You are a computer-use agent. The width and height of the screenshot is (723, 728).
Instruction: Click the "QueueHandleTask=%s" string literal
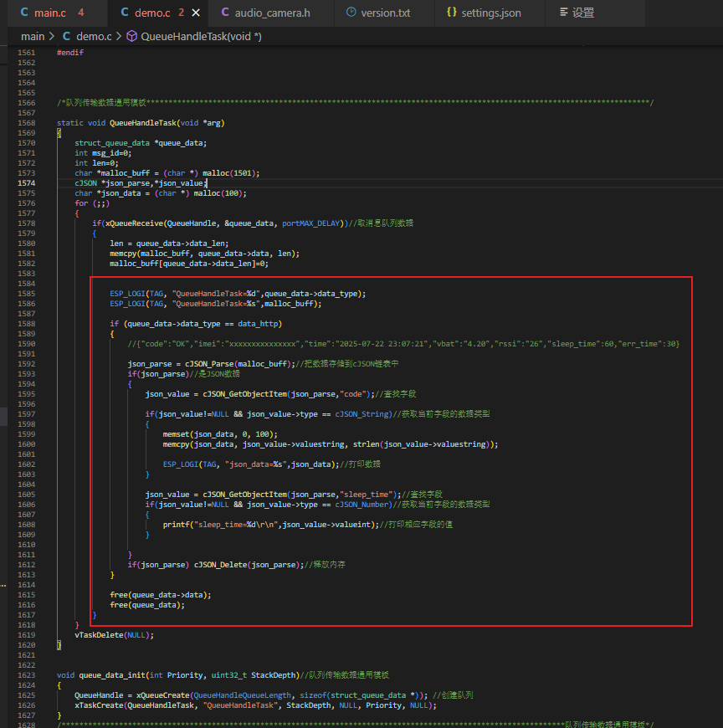[x=216, y=304]
